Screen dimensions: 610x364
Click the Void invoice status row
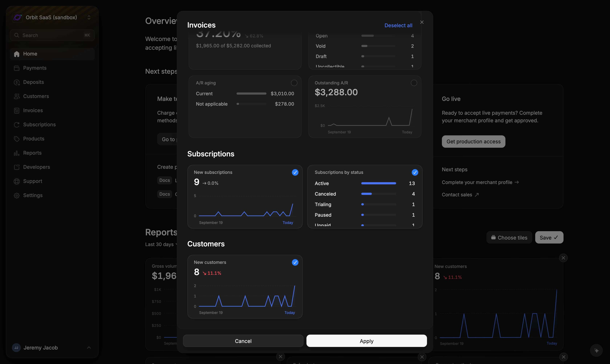click(365, 46)
